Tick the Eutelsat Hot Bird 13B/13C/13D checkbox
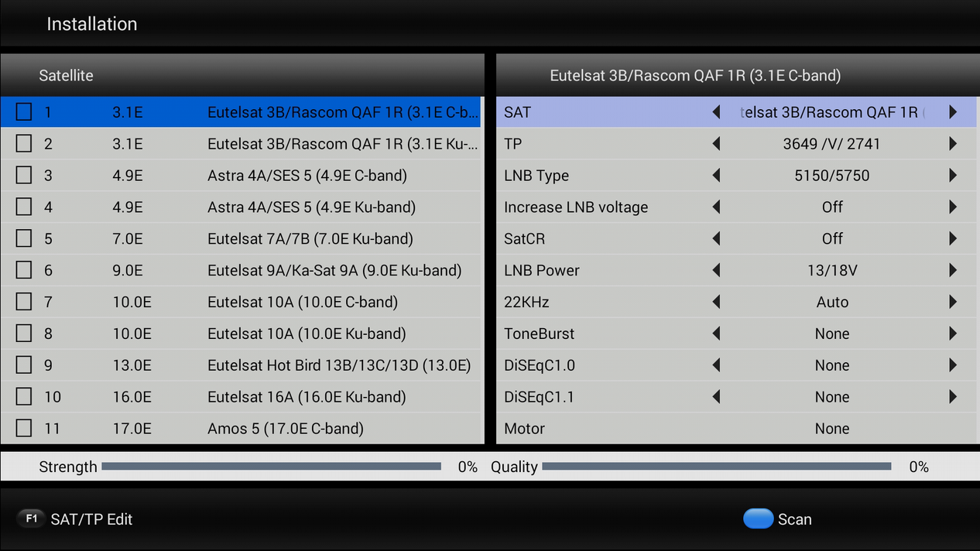This screenshot has height=551, width=980. (24, 365)
